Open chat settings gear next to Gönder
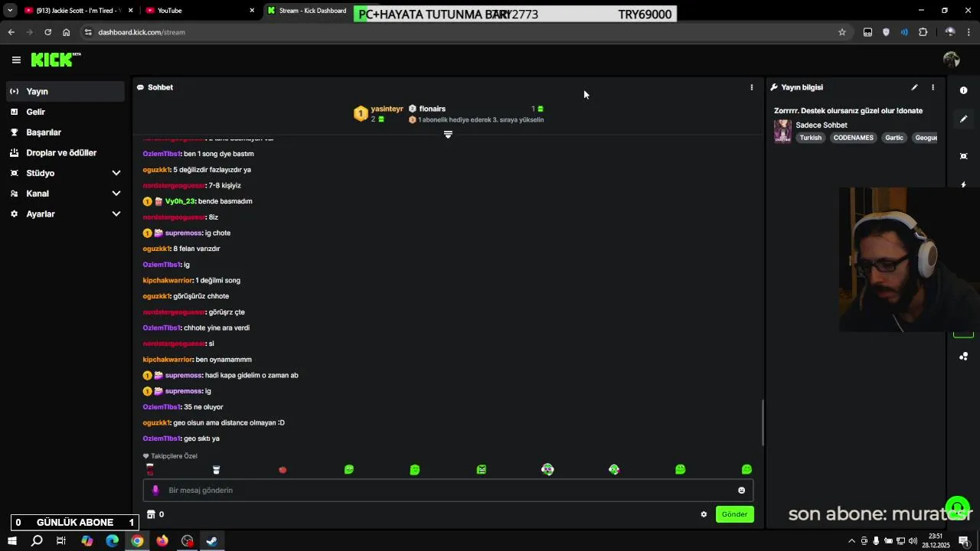This screenshot has height=551, width=980. click(x=704, y=514)
